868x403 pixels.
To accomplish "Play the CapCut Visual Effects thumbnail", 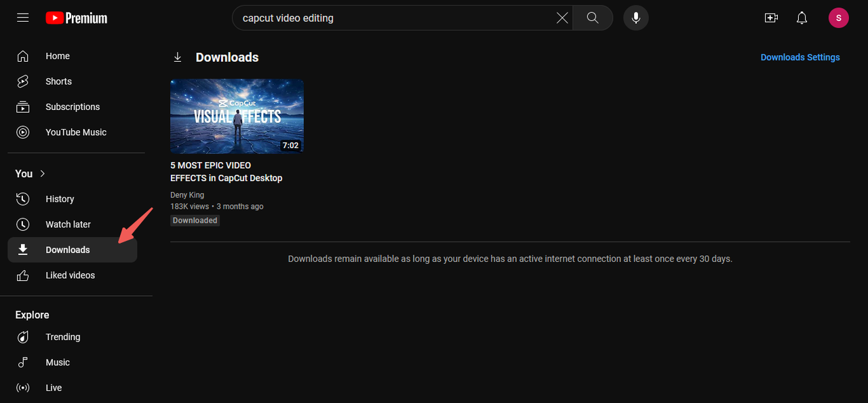I will point(237,116).
